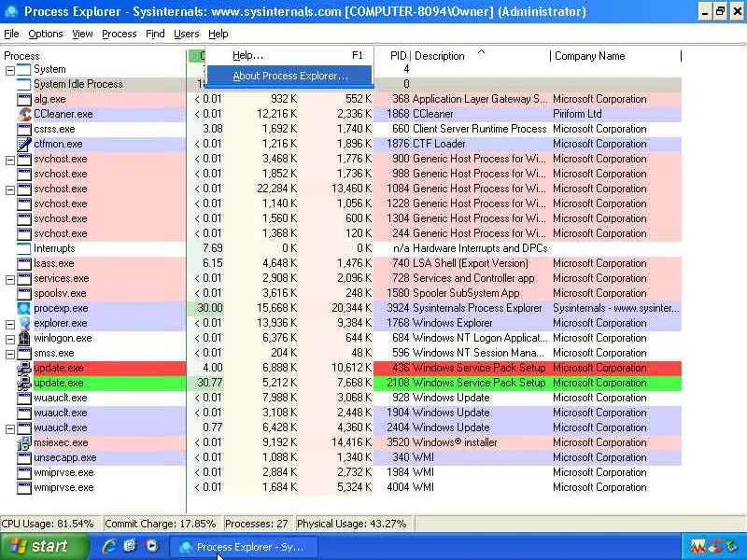The height and width of the screenshot is (560, 747).
Task: Click the explorer.exe process icon
Action: 24,323
